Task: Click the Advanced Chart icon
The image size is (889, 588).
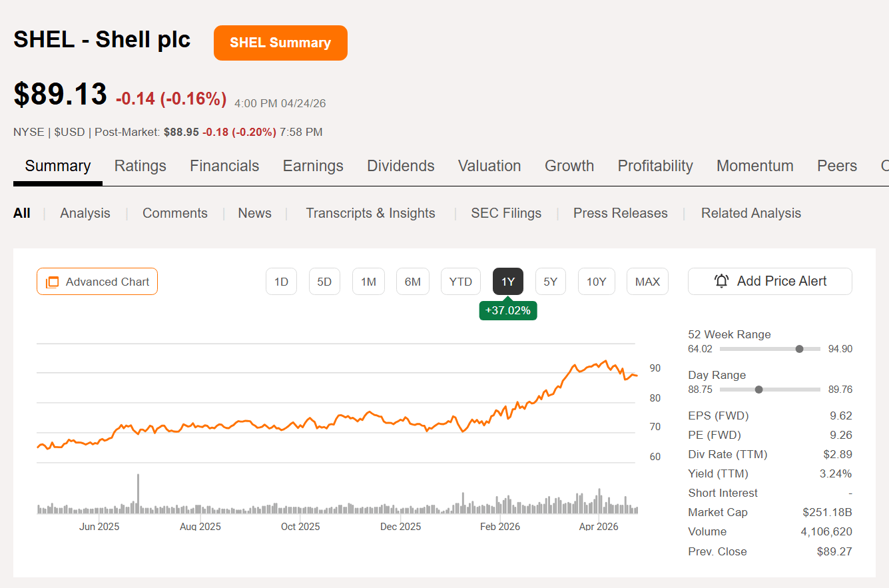Action: (52, 282)
